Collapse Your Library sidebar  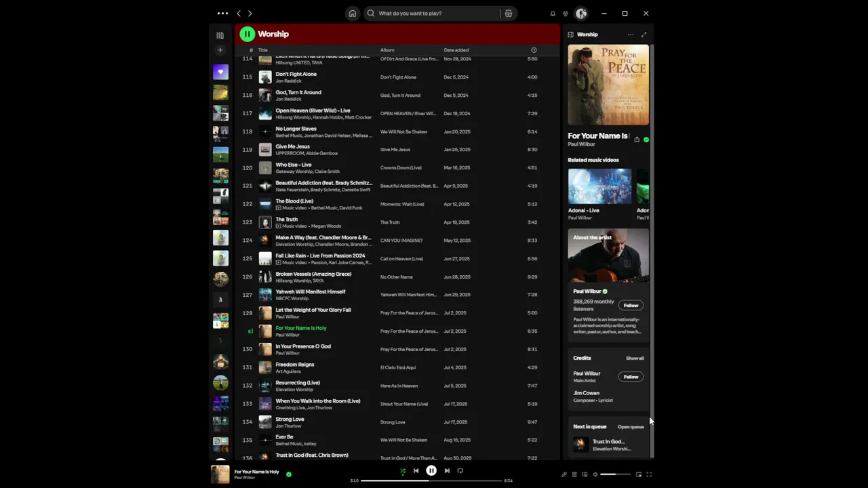(x=220, y=35)
